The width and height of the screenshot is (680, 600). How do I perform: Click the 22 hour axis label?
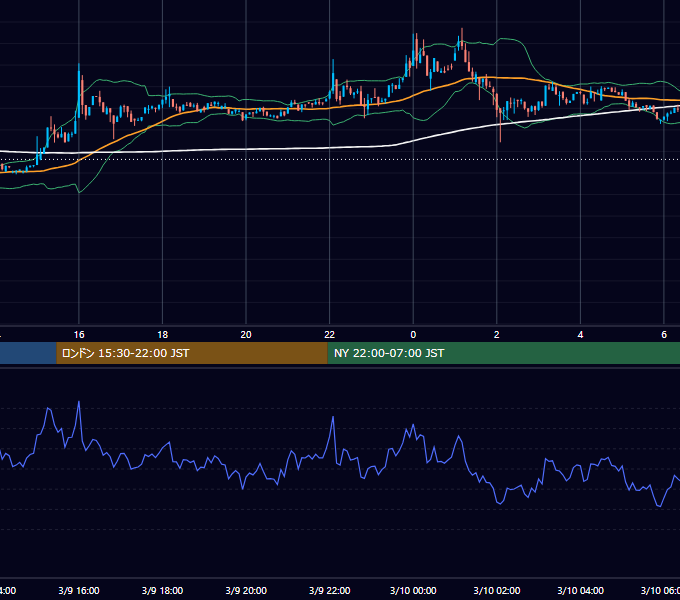330,335
